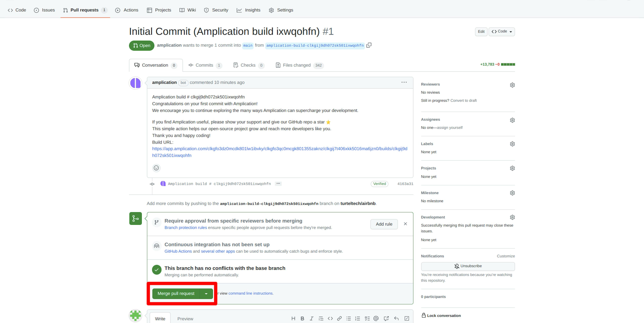Click the commits history icon

[191, 65]
